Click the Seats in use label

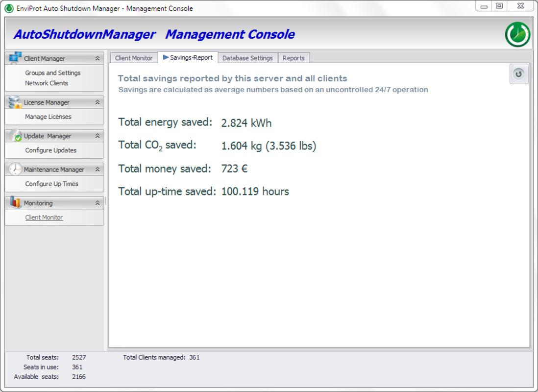pyautogui.click(x=41, y=367)
